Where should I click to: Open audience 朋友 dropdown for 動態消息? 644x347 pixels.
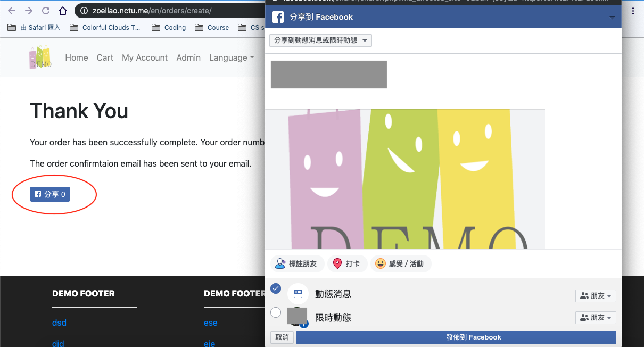596,296
